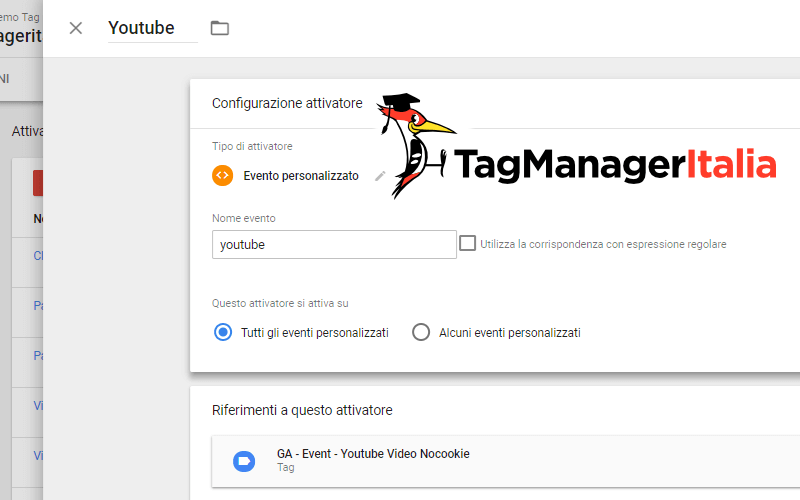The width and height of the screenshot is (800, 500).
Task: Edit the trigger name Youtube
Action: 153,28
